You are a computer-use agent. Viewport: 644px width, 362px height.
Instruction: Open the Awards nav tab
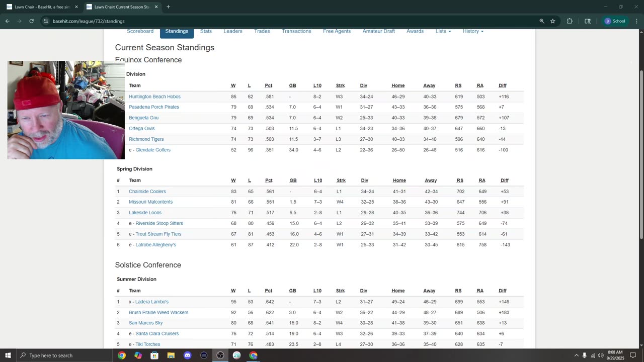(415, 31)
